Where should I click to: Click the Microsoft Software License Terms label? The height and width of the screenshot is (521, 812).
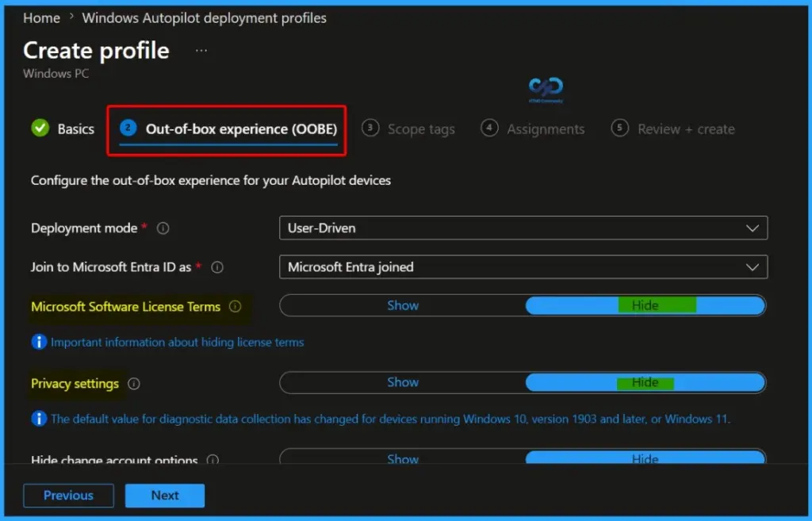pos(126,307)
